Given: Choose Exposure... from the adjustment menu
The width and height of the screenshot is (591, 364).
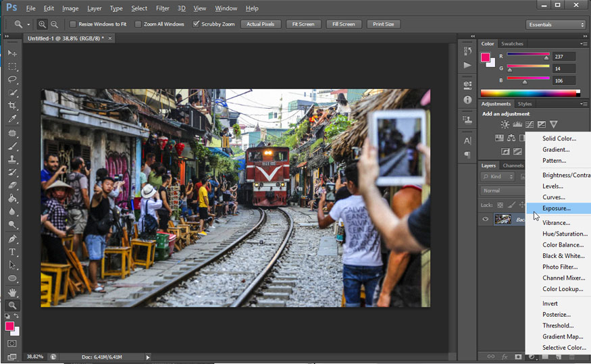Looking at the screenshot, I should (x=556, y=208).
